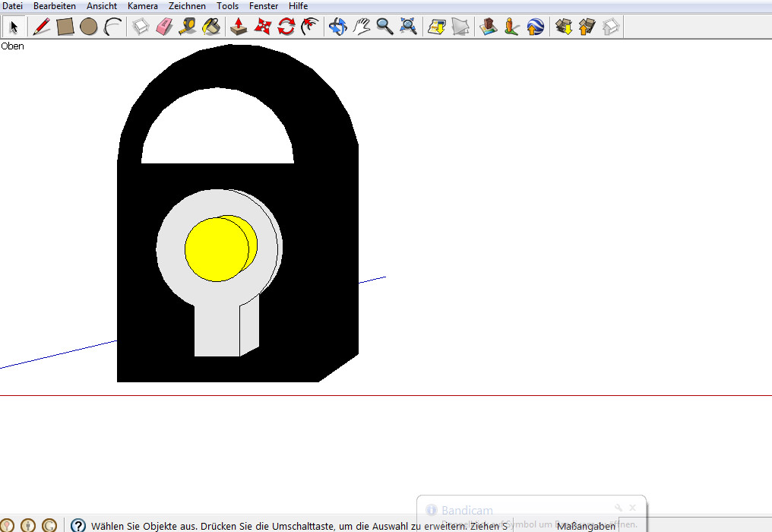Image resolution: width=772 pixels, height=532 pixels.
Task: Open the Bearbeiten menu
Action: [x=55, y=6]
